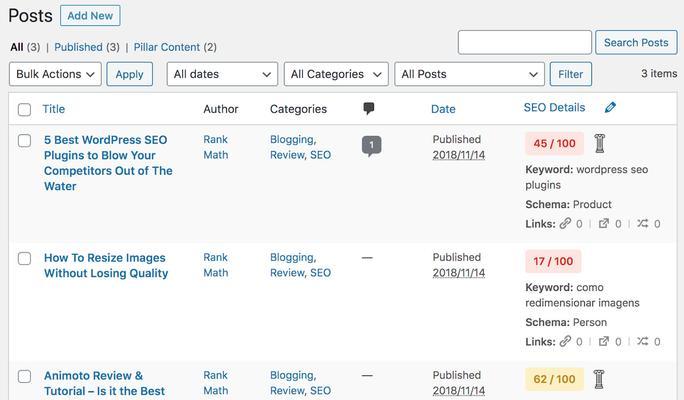Toggle the select-all checkbox next to Title
Viewport: 684px width, 400px height.
24,109
